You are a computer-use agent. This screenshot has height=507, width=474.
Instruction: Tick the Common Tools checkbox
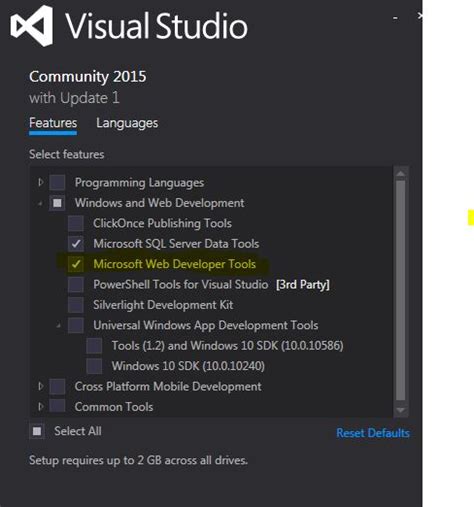pyautogui.click(x=57, y=407)
